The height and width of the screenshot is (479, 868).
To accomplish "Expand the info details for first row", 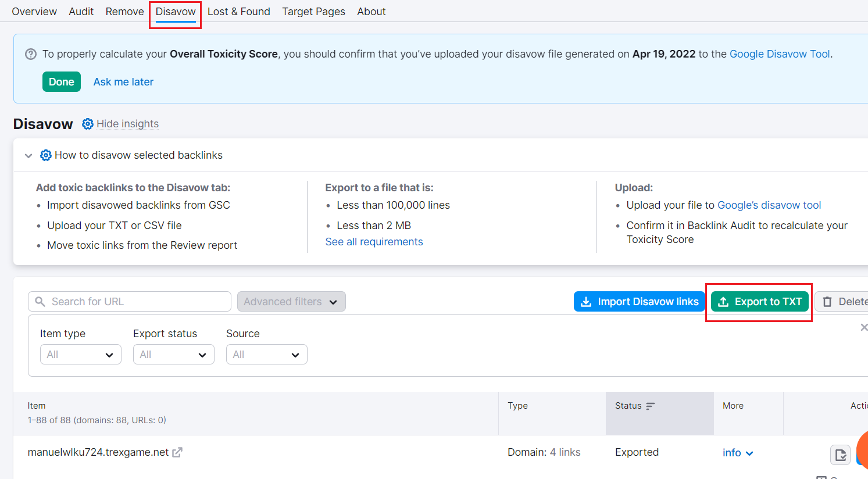I will pos(738,453).
